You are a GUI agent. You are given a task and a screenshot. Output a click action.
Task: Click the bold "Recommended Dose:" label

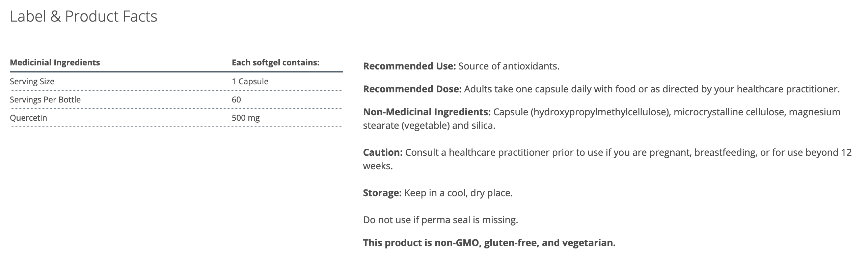click(412, 89)
